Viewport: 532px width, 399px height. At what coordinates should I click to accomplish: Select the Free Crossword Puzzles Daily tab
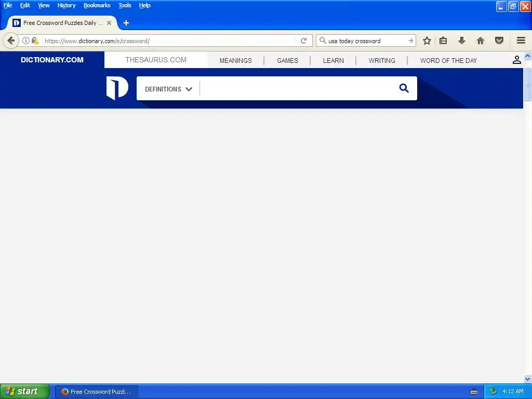point(62,23)
